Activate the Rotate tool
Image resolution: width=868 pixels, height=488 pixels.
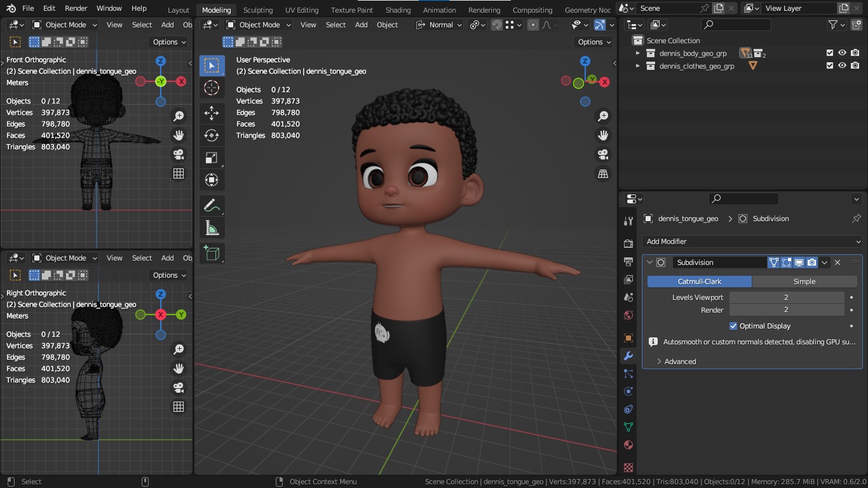pyautogui.click(x=212, y=135)
